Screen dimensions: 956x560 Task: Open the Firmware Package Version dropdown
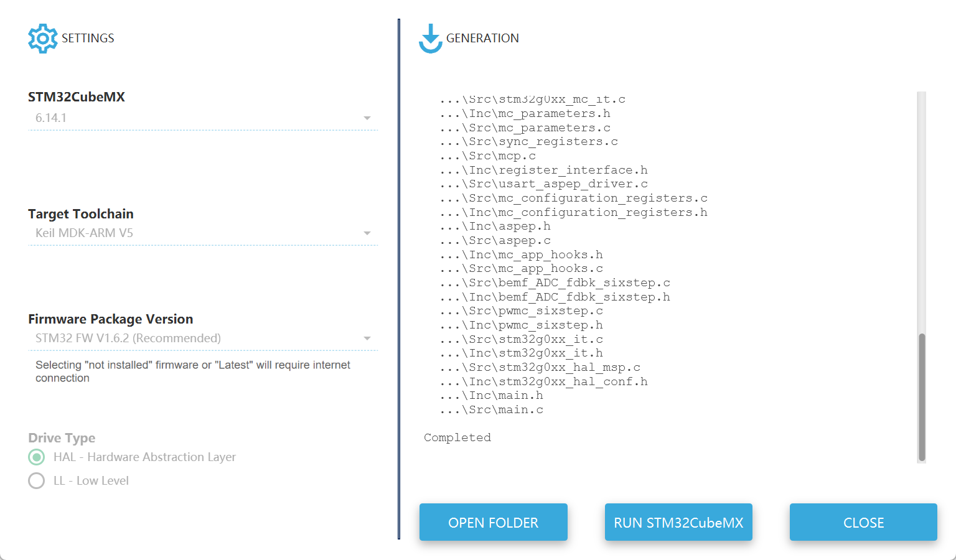pyautogui.click(x=203, y=338)
